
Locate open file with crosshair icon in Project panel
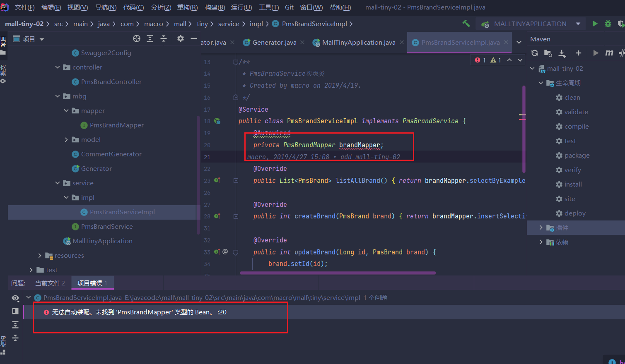click(x=137, y=38)
